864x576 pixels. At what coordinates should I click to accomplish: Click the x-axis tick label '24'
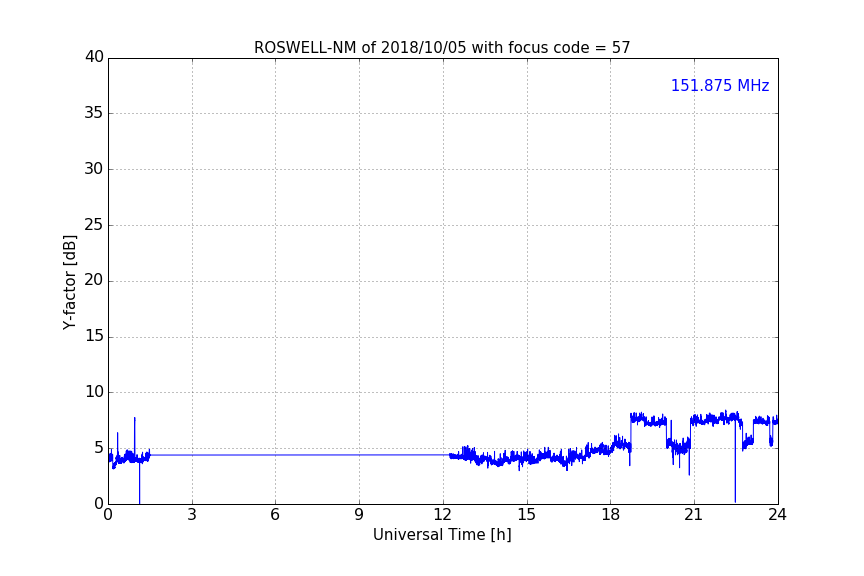coord(777,515)
